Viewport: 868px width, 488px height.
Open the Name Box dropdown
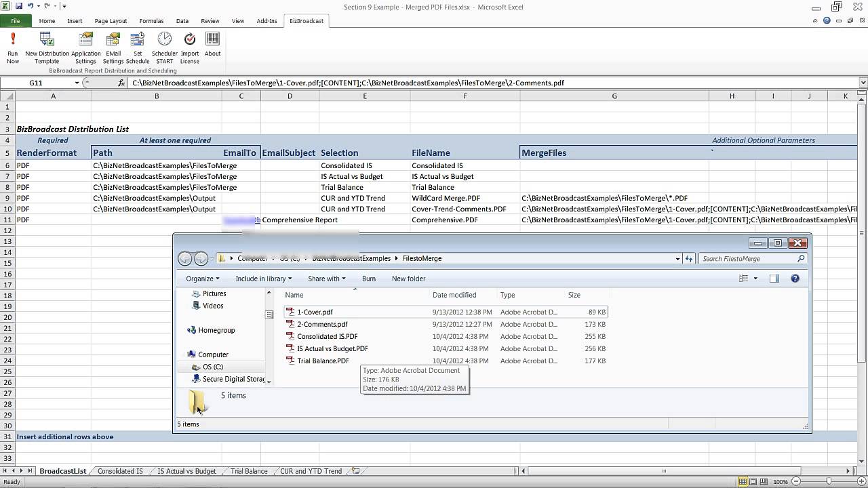coord(77,83)
